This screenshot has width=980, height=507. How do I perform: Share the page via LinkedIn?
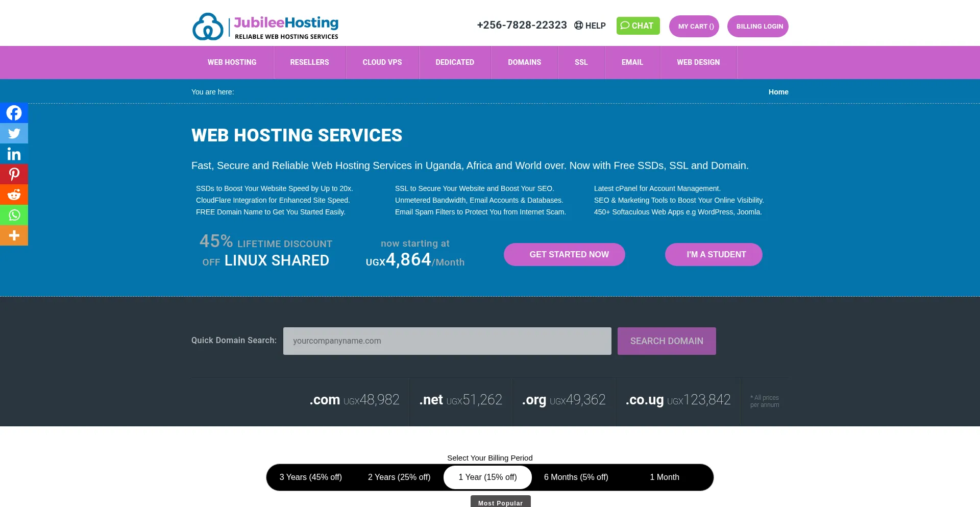tap(14, 153)
